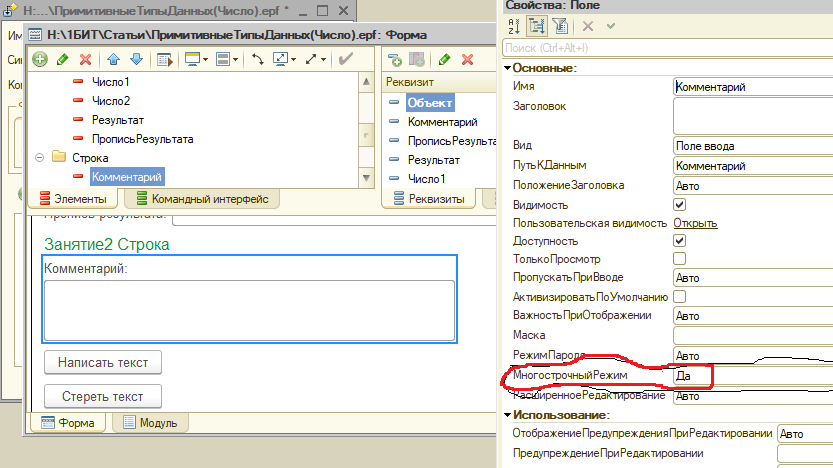
Task: Collapse the Строка folder in elements tree
Action: tap(39, 157)
